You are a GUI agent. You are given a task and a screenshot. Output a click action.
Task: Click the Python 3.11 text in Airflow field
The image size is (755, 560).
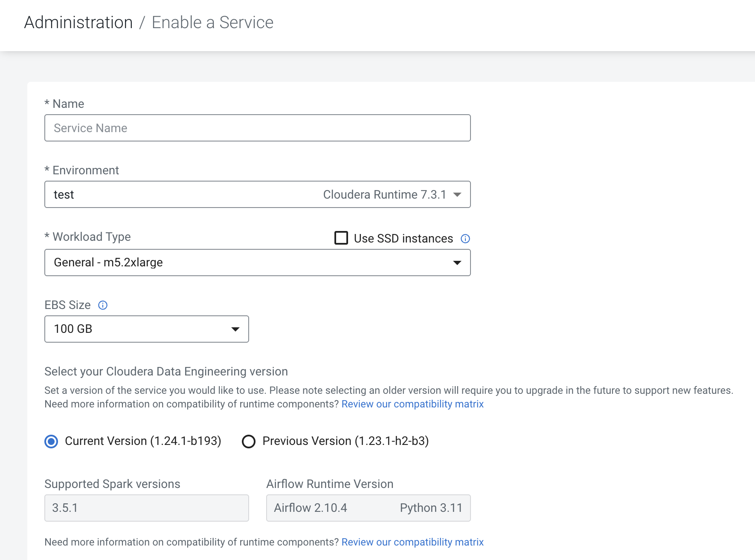point(431,508)
